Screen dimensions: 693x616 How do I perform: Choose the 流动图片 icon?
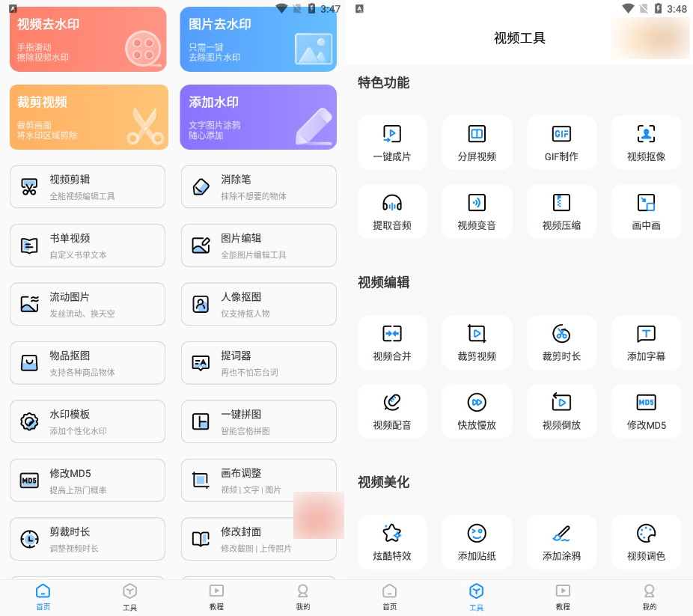pyautogui.click(x=29, y=304)
